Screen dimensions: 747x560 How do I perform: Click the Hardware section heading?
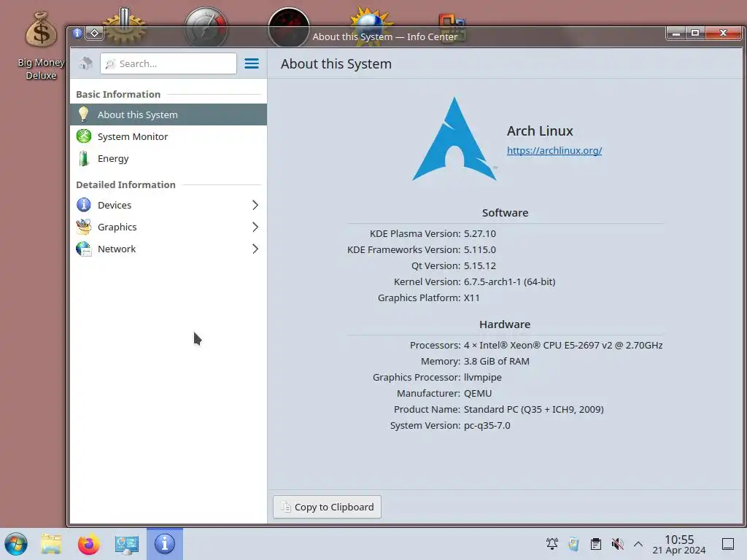tap(505, 324)
